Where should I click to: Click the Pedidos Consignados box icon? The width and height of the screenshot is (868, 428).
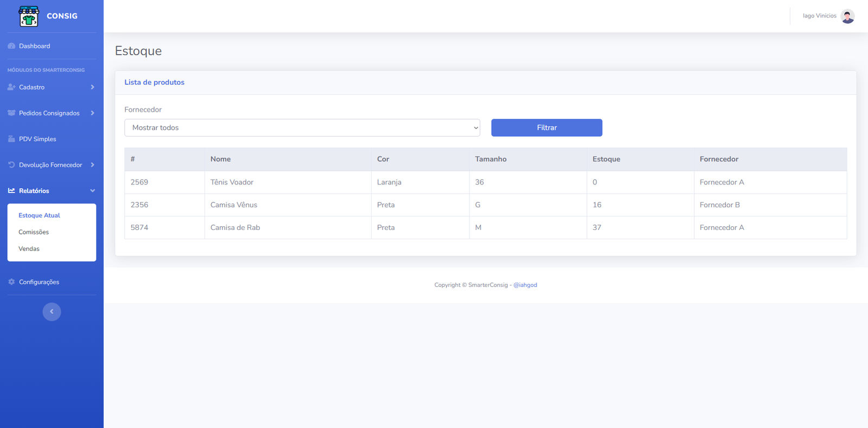click(x=11, y=113)
